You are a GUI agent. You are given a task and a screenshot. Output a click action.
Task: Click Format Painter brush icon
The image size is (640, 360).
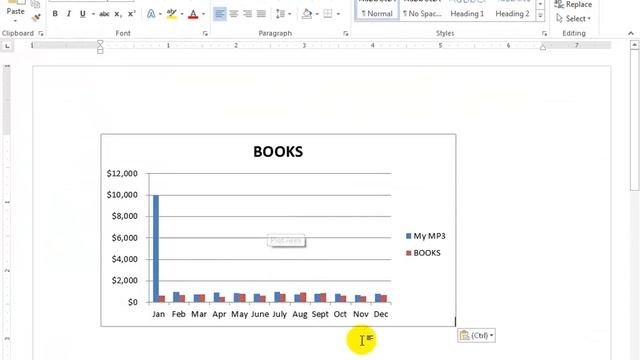[x=36, y=17]
